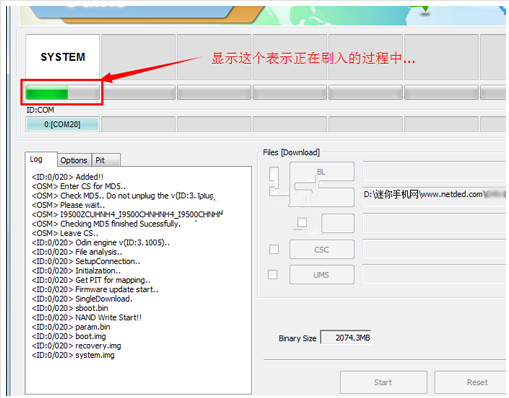Click log line 'Leave CS..'

(x=65, y=233)
